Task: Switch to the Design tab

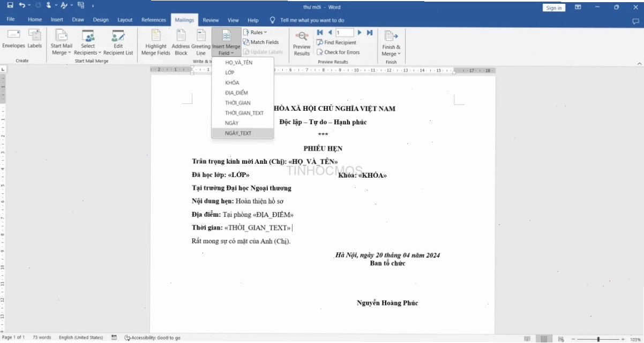Action: pyautogui.click(x=101, y=20)
